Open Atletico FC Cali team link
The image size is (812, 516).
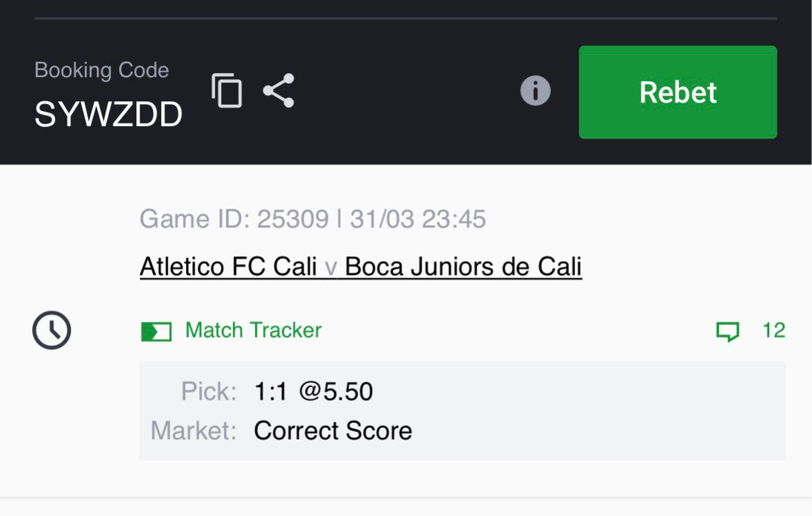click(228, 267)
